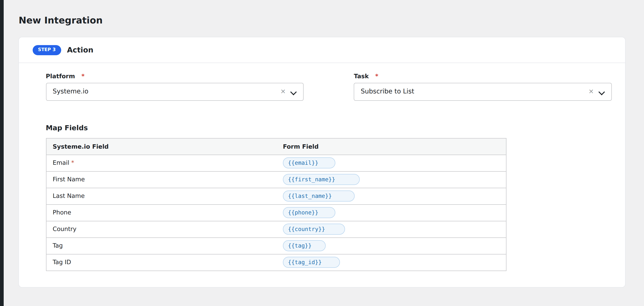Click the Country row label

pyautogui.click(x=64, y=229)
